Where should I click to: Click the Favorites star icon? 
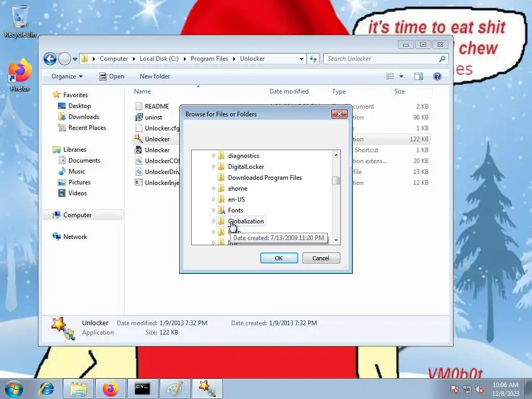coord(56,95)
